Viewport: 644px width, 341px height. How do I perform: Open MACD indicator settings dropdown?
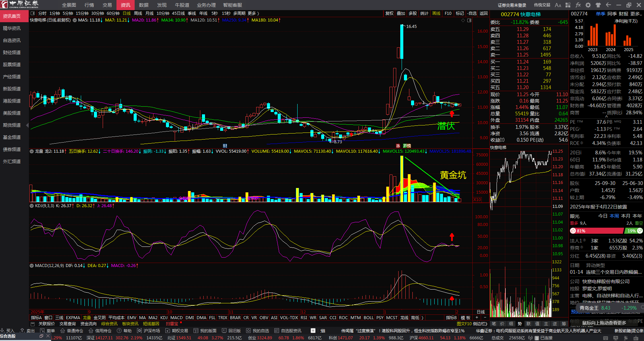tap(32, 266)
